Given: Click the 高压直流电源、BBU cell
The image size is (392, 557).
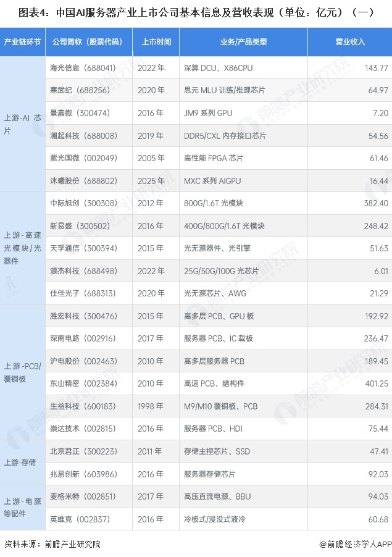Looking at the screenshot, I should tap(244, 496).
